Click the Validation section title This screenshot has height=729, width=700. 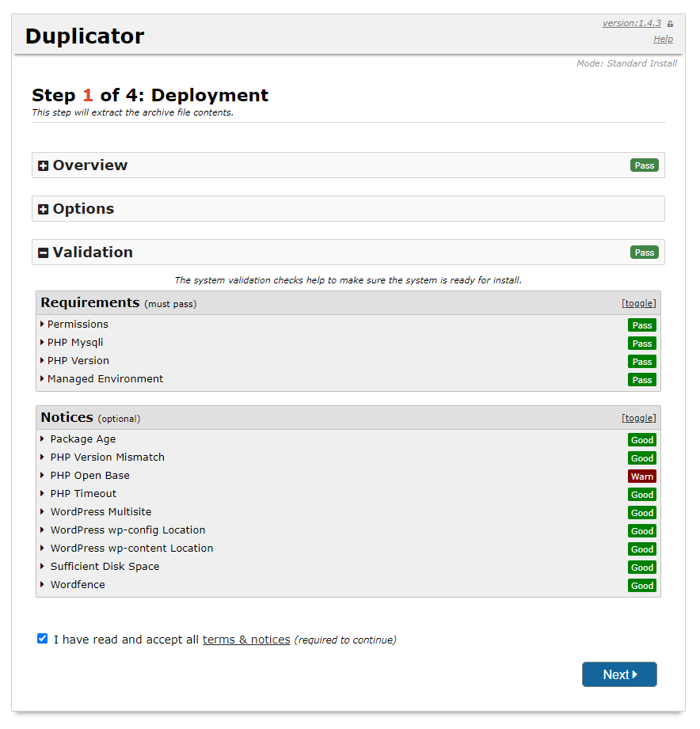pos(93,252)
